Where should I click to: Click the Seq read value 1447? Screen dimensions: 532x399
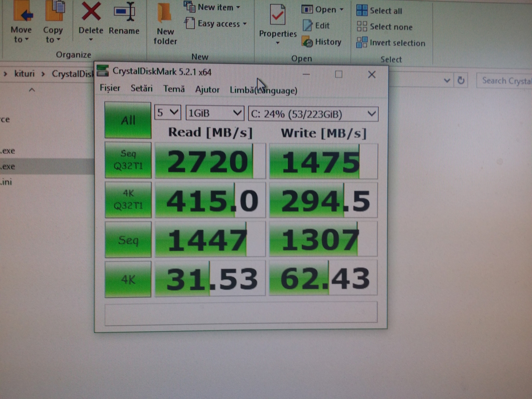coord(210,239)
